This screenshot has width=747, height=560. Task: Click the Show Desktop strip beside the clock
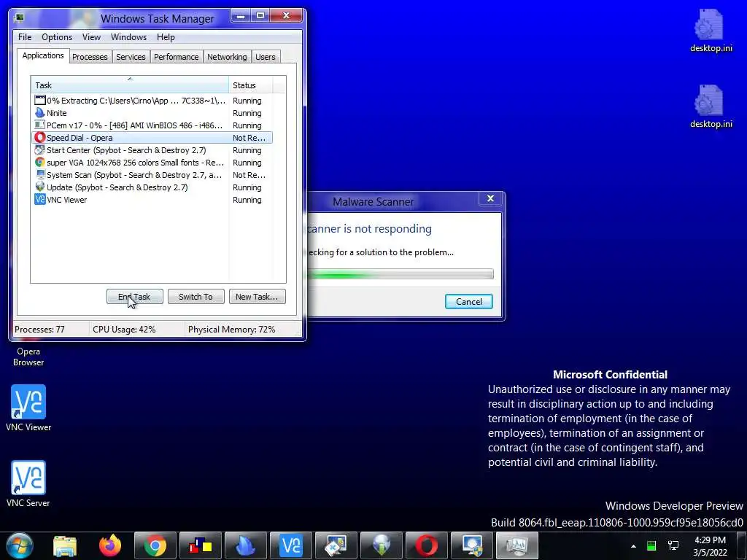(742, 545)
